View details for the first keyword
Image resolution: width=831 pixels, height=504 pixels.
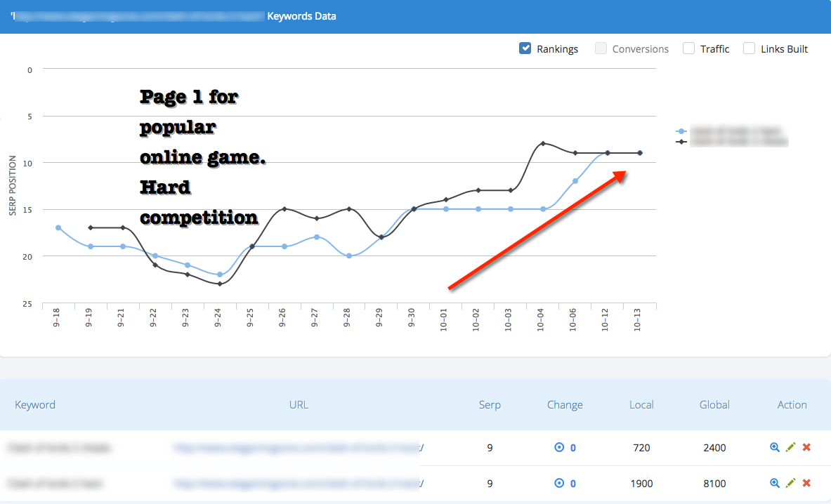[x=775, y=447]
